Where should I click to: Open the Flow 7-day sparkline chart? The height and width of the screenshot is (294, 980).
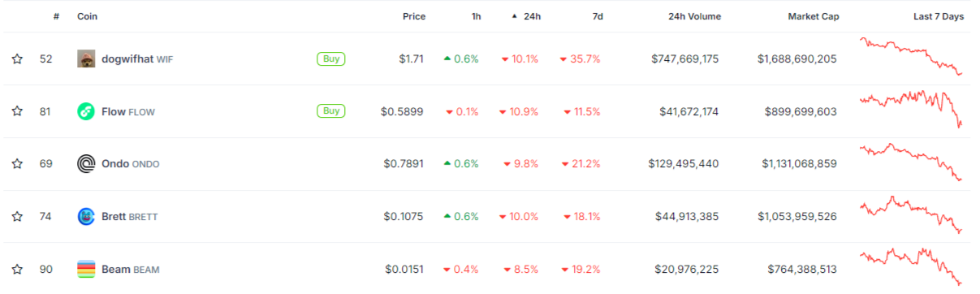tap(913, 110)
